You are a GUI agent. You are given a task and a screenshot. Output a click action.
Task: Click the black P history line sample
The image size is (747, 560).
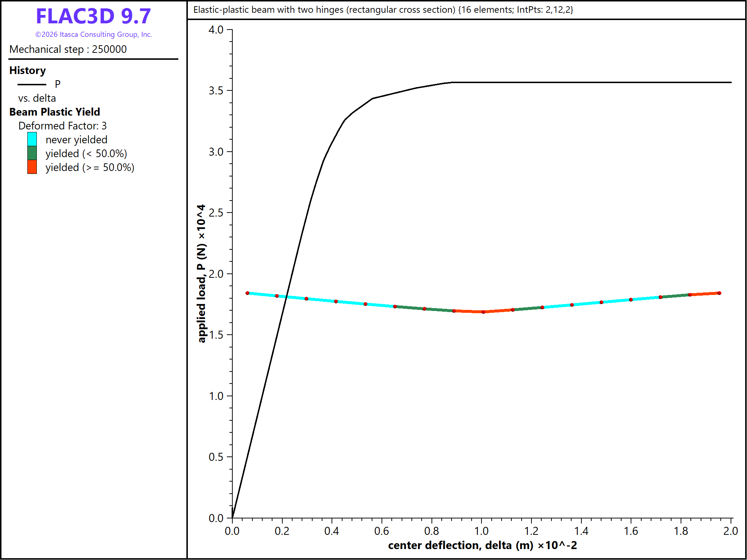coord(32,85)
